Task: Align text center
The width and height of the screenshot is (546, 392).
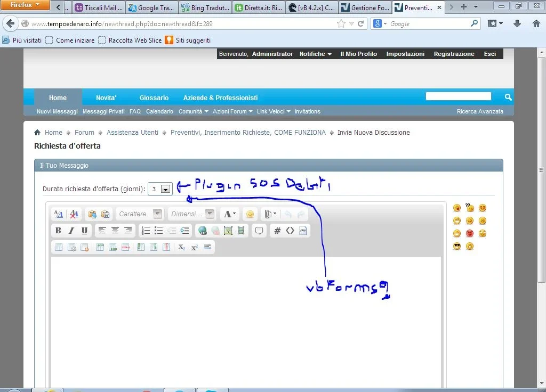Action: 115,230
